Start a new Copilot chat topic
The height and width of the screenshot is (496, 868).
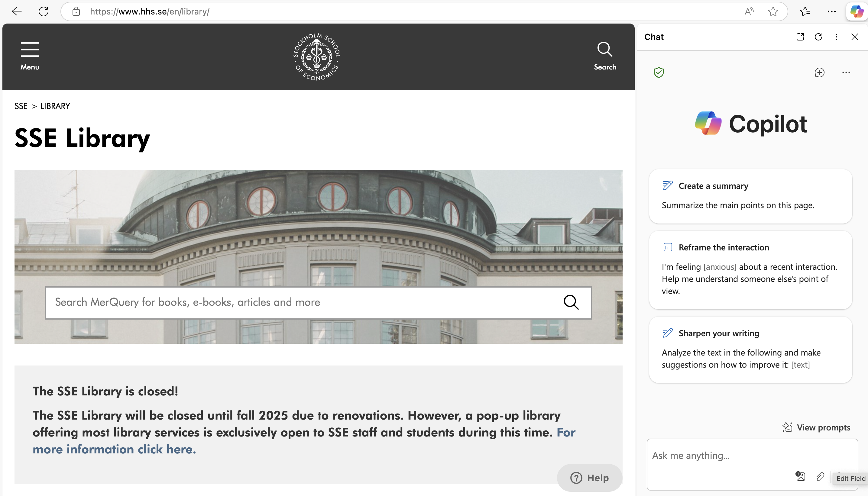point(819,72)
